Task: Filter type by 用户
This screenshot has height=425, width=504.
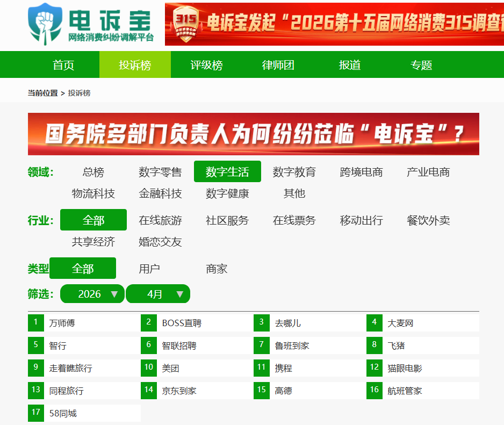Action: [x=149, y=268]
